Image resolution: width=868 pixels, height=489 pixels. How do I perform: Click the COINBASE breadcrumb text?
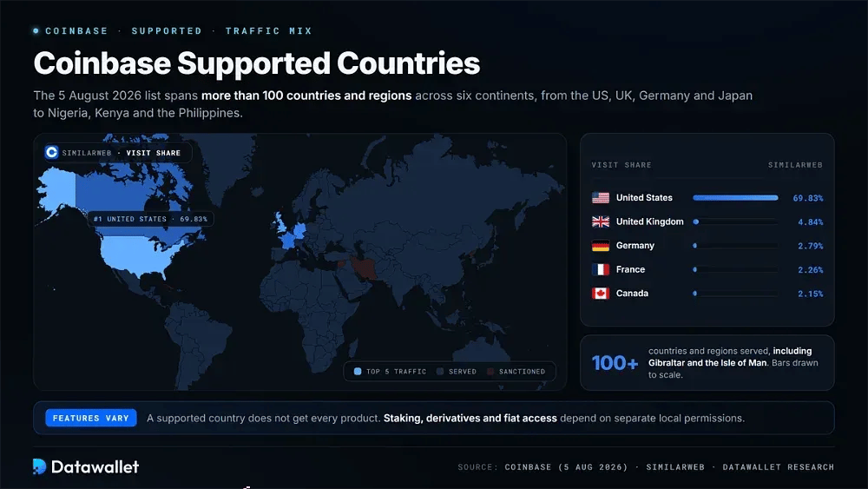tap(76, 31)
